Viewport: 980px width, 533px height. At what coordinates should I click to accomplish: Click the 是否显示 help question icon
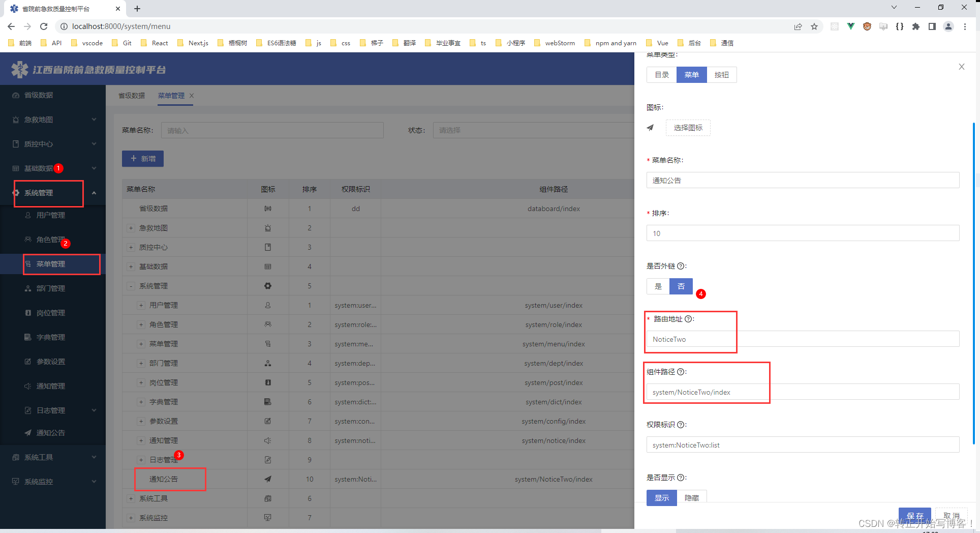pos(681,478)
